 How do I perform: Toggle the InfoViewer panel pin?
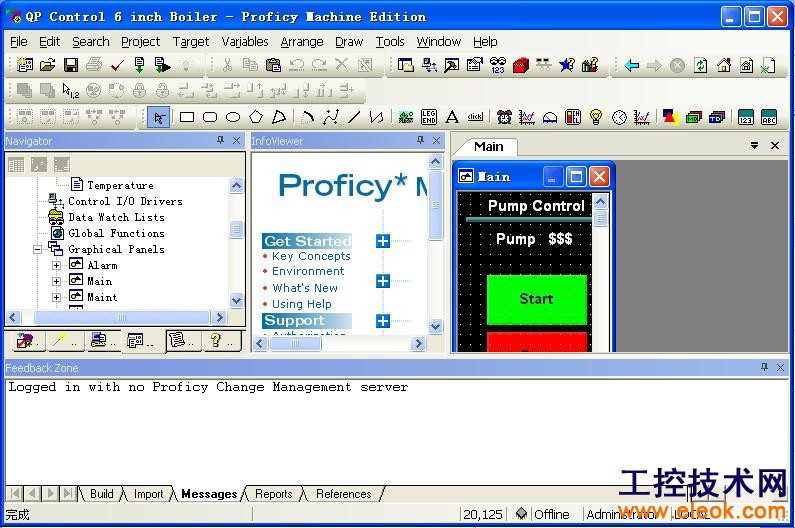pyautogui.click(x=420, y=140)
